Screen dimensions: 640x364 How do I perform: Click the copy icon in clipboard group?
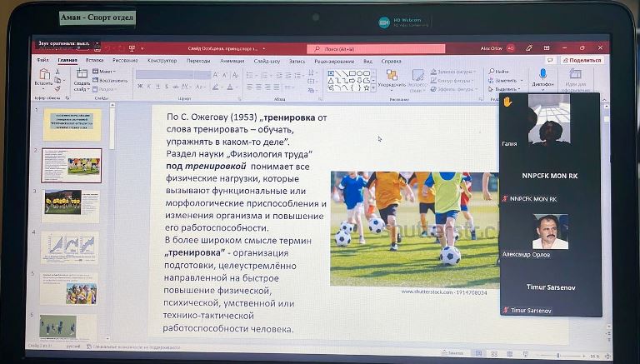tap(57, 80)
